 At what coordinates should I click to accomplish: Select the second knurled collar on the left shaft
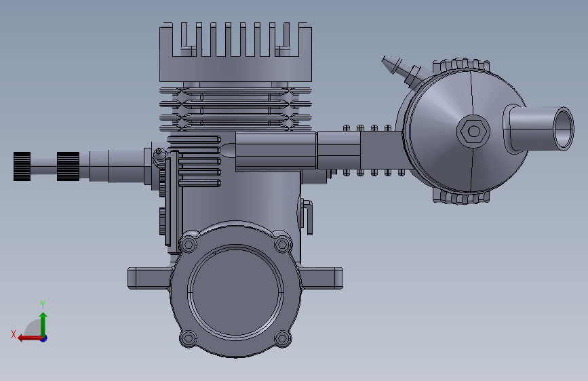(x=68, y=167)
